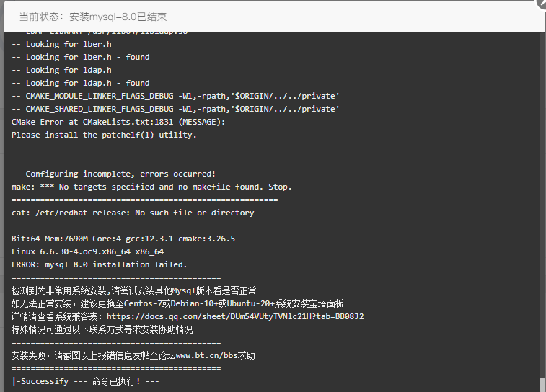Image resolution: width=546 pixels, height=392 pixels.
Task: Click the 'Configuring incomplete, errors occurred!' line
Action: point(113,174)
